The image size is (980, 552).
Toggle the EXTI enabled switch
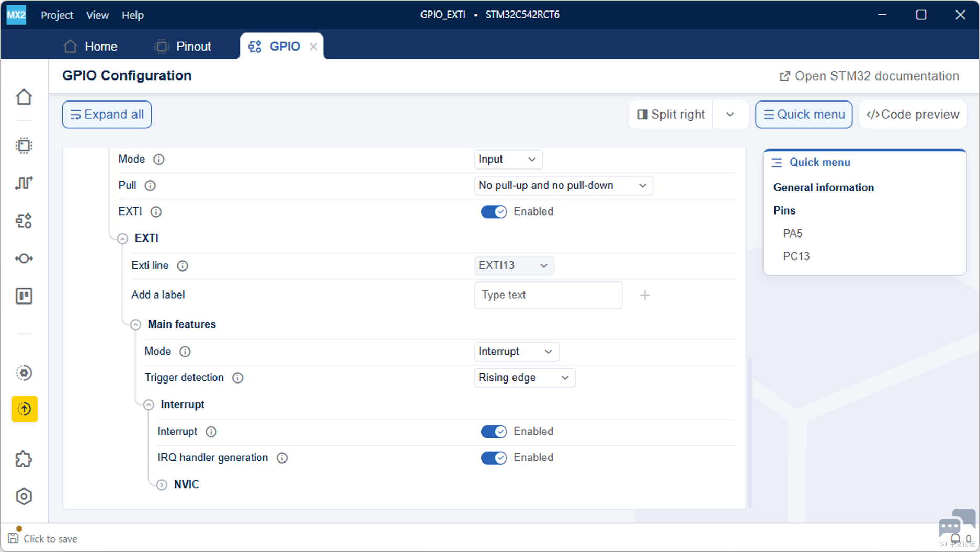pyautogui.click(x=494, y=212)
